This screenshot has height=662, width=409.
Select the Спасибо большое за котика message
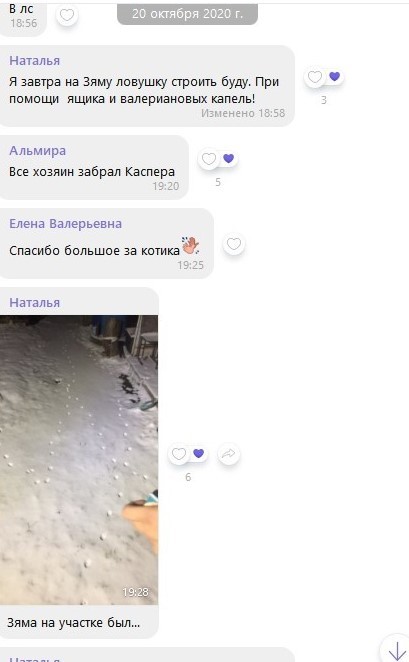[x=106, y=244]
